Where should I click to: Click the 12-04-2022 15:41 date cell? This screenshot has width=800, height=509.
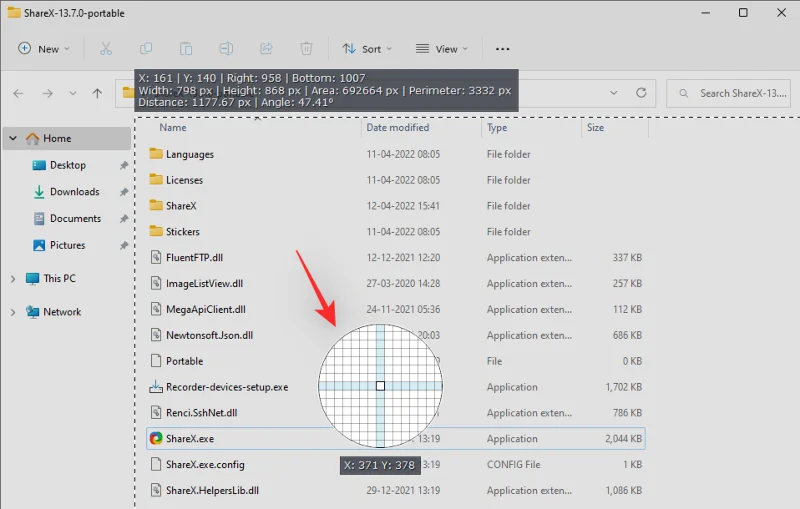(x=403, y=206)
